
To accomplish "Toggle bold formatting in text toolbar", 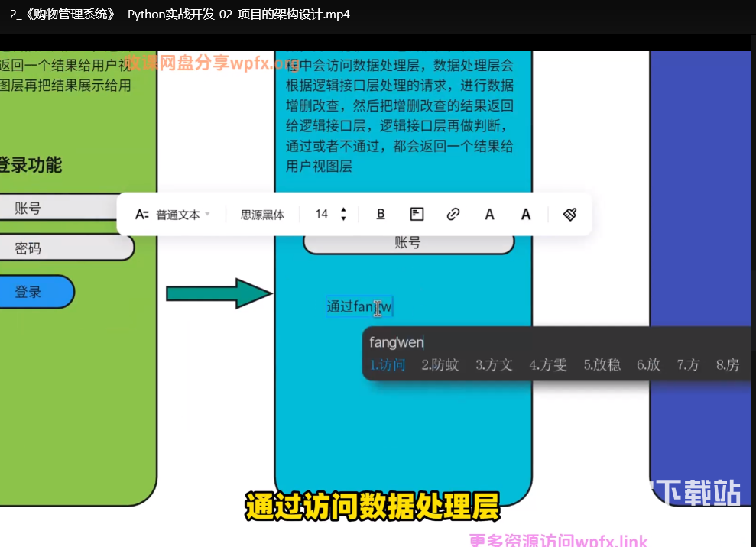I will point(381,215).
